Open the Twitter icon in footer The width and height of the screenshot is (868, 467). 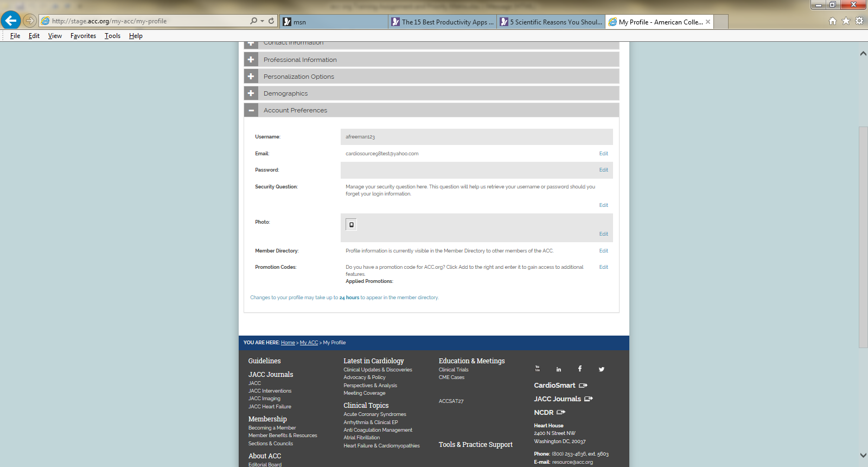click(602, 369)
